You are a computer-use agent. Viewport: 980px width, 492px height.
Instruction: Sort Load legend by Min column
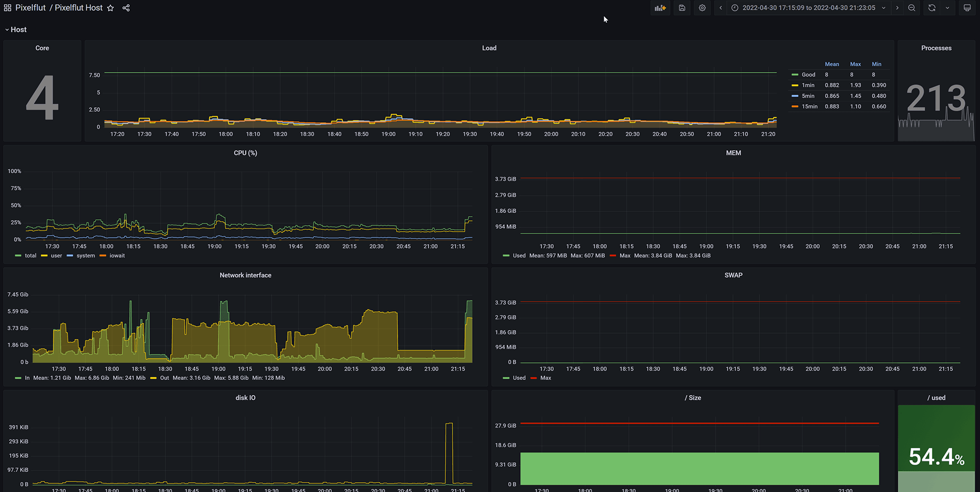pyautogui.click(x=876, y=64)
